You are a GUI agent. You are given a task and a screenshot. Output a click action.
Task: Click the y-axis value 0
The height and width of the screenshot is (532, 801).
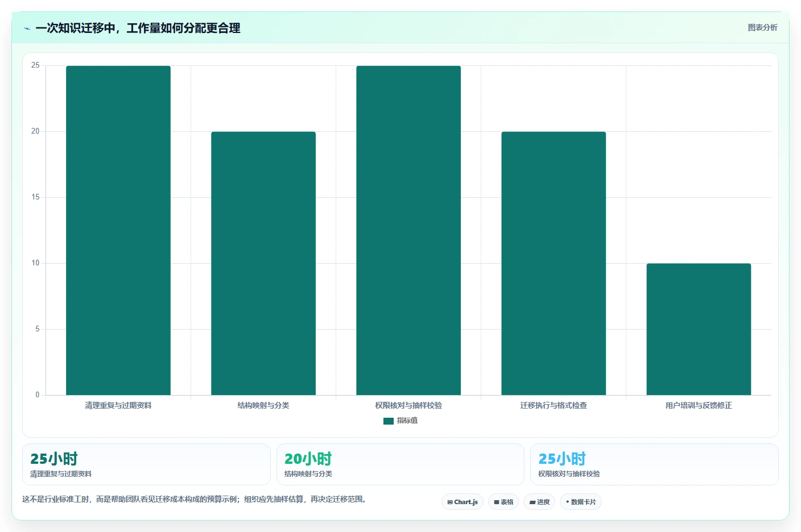click(x=38, y=395)
